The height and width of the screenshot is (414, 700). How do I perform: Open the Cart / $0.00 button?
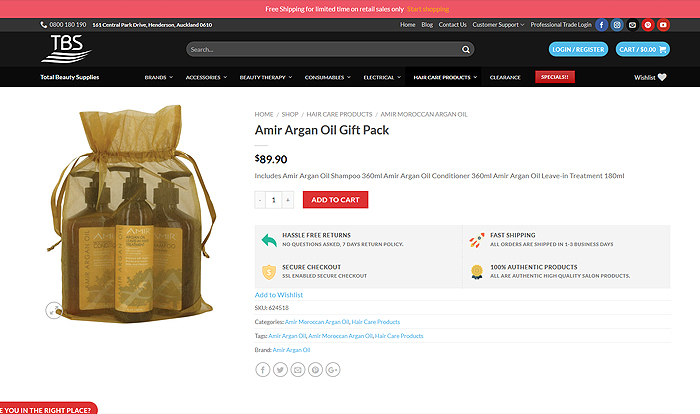643,49
